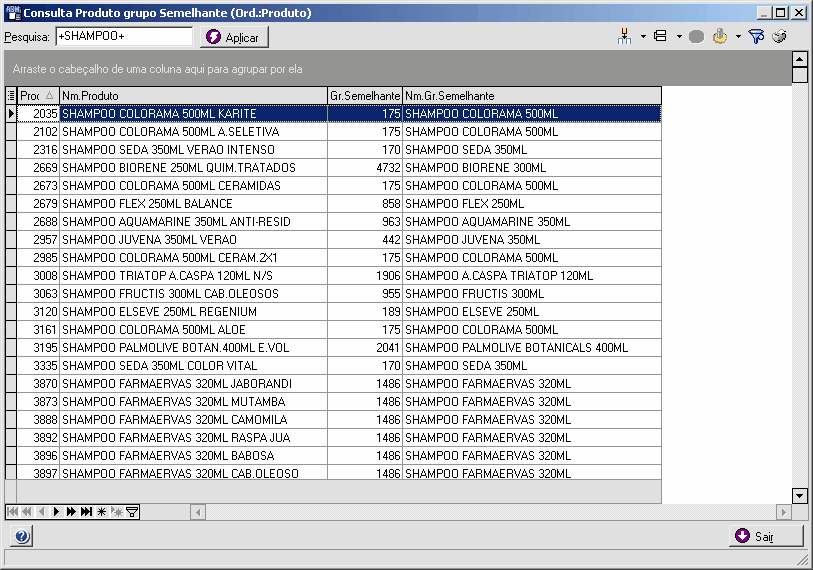Image resolution: width=813 pixels, height=570 pixels.
Task: Jump to next page in navigator
Action: tap(71, 512)
